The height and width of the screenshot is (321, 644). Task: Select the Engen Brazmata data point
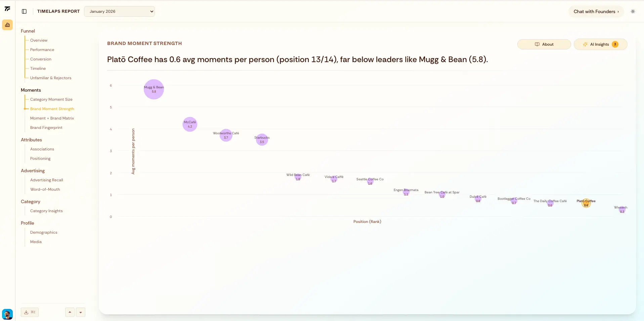coord(406,192)
